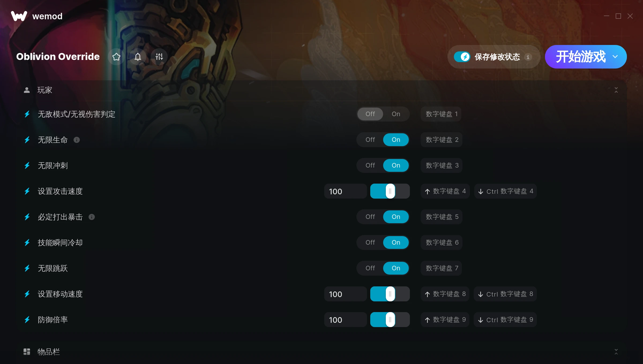The image size is (643, 364).
Task: Select the 物品栏 category header
Action: 322,352
